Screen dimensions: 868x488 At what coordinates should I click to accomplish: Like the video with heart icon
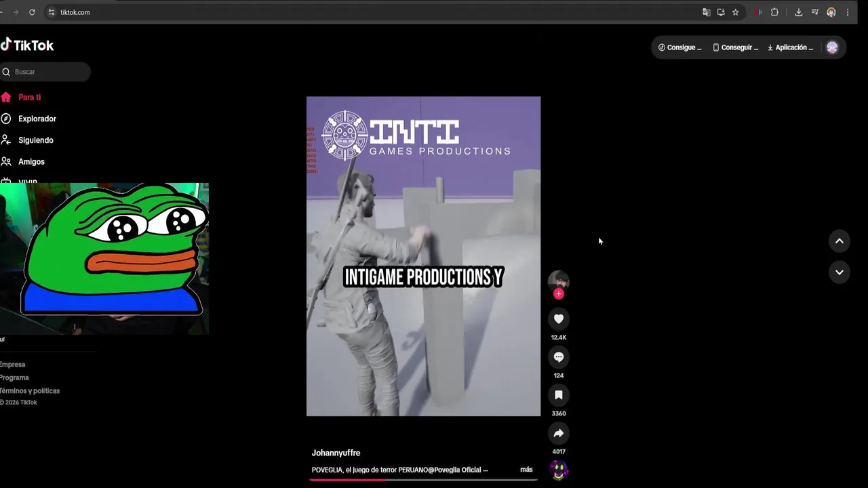coord(559,319)
